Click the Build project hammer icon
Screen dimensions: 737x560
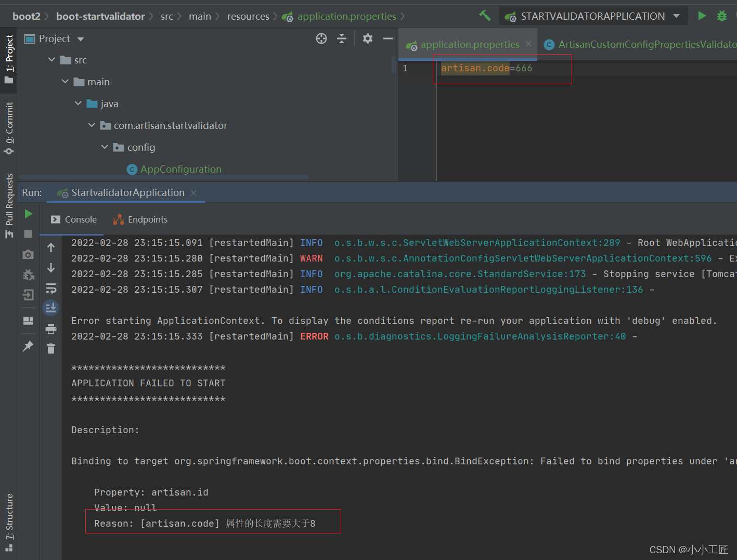485,16
